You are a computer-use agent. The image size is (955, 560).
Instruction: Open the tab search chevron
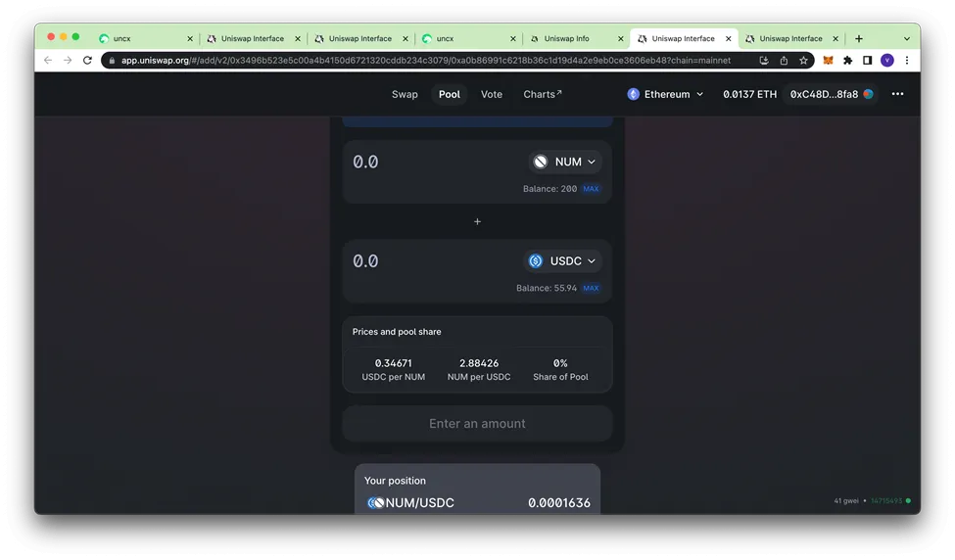(x=907, y=38)
